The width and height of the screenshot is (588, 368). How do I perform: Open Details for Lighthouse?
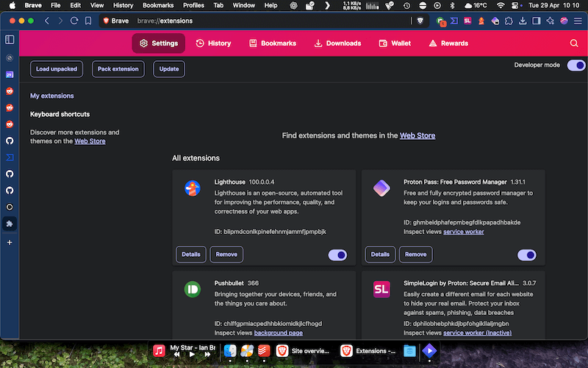191,254
